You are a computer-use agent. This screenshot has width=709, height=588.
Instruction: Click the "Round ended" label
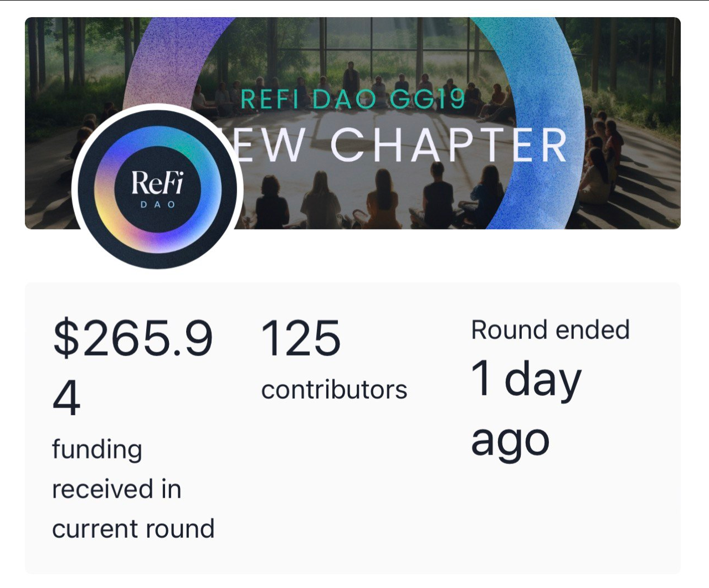pyautogui.click(x=550, y=330)
